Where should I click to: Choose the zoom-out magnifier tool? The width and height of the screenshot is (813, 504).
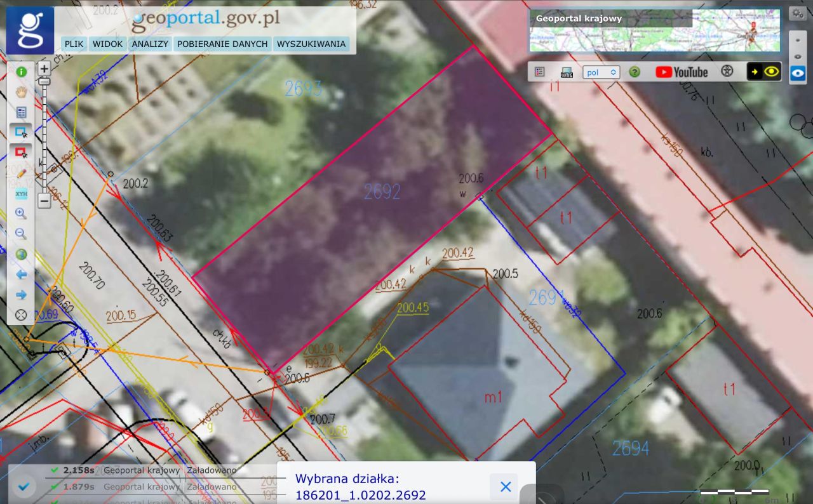click(21, 234)
